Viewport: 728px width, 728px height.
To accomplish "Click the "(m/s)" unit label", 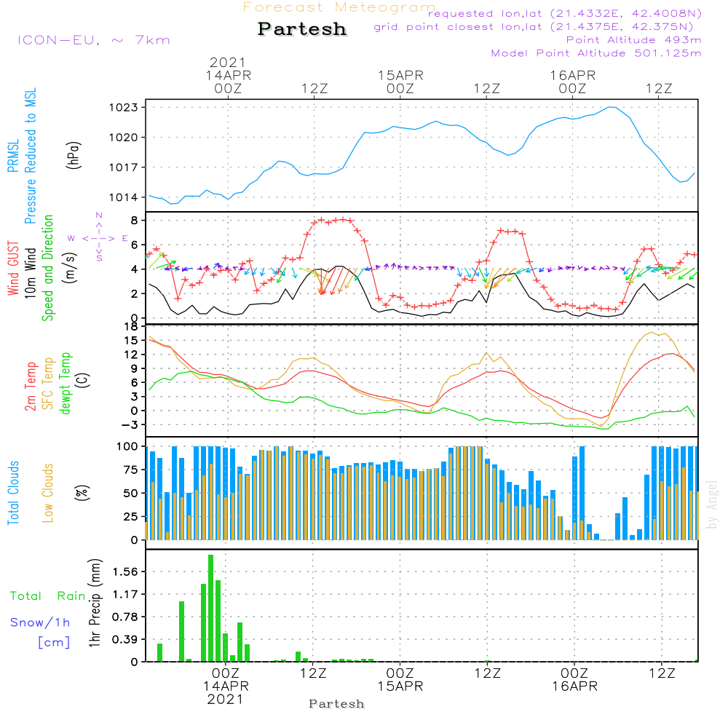I will [x=70, y=268].
